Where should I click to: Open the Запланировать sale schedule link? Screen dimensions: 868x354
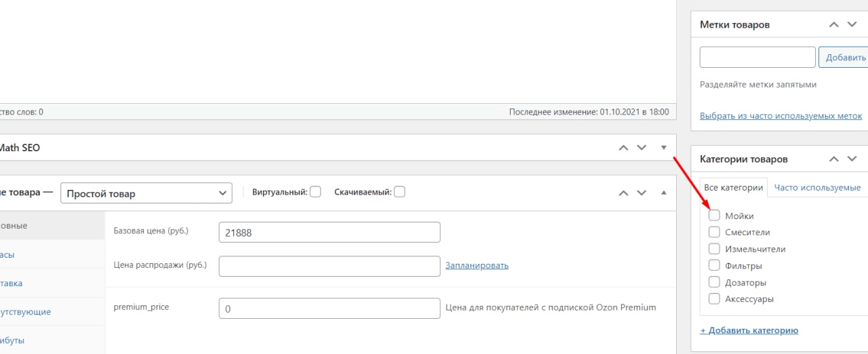pos(477,266)
